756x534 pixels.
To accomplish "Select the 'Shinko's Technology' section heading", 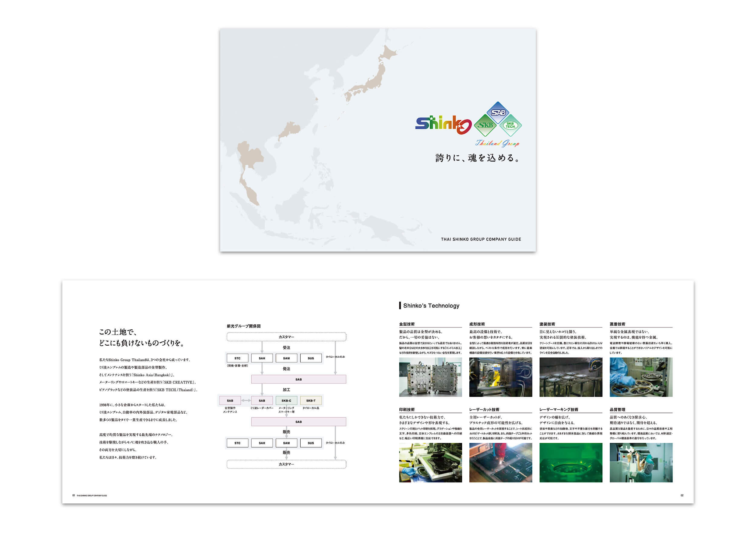I will (x=431, y=305).
